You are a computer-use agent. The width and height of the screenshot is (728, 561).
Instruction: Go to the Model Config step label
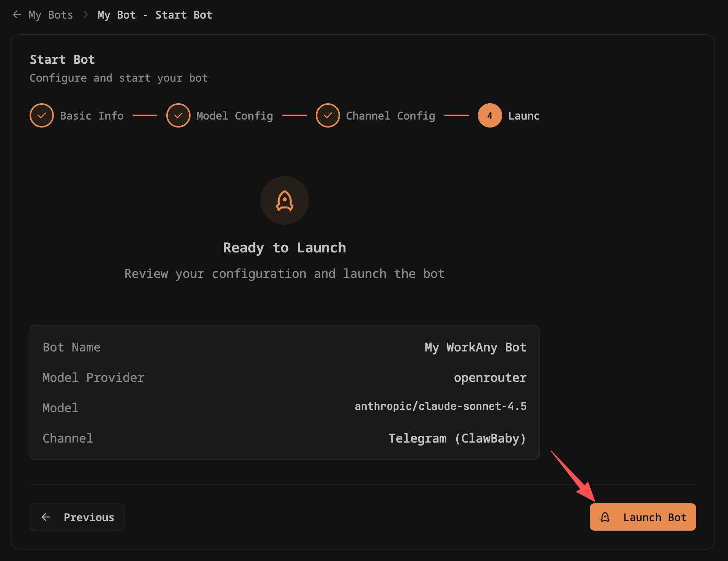235,116
